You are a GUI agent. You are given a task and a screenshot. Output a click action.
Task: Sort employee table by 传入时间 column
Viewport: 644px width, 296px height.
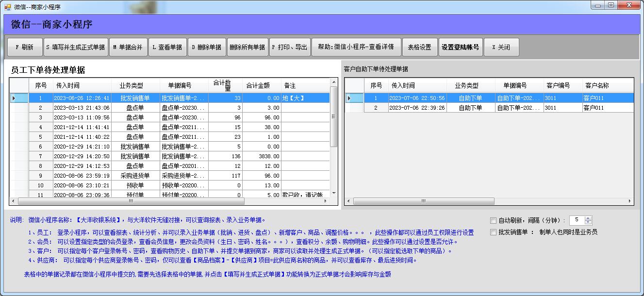click(82, 85)
